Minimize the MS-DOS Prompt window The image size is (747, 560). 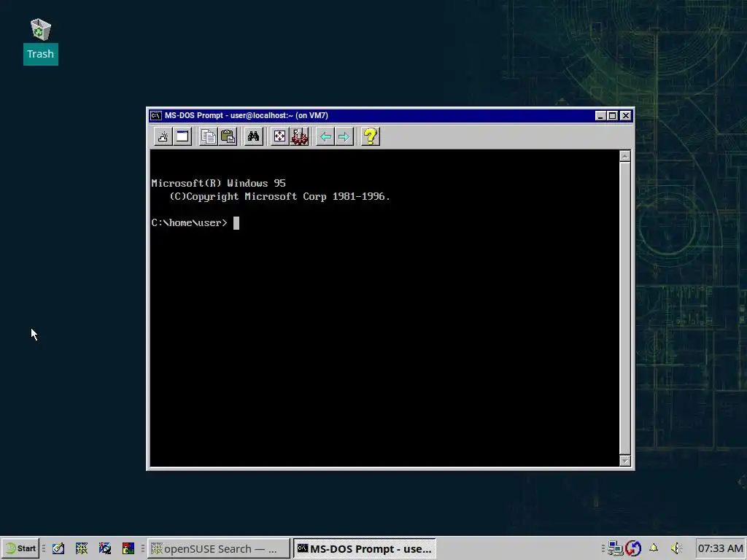(x=600, y=116)
